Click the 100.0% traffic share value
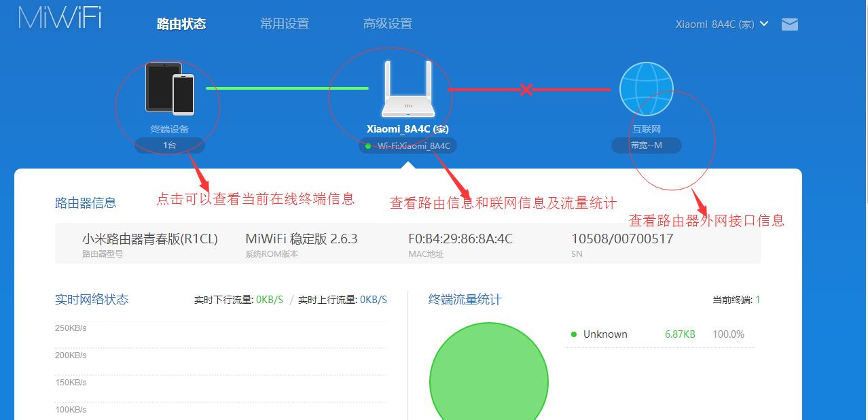 (x=729, y=334)
